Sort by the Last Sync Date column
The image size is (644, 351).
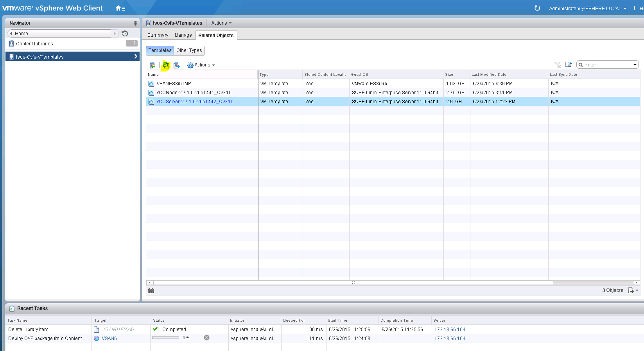coord(594,75)
